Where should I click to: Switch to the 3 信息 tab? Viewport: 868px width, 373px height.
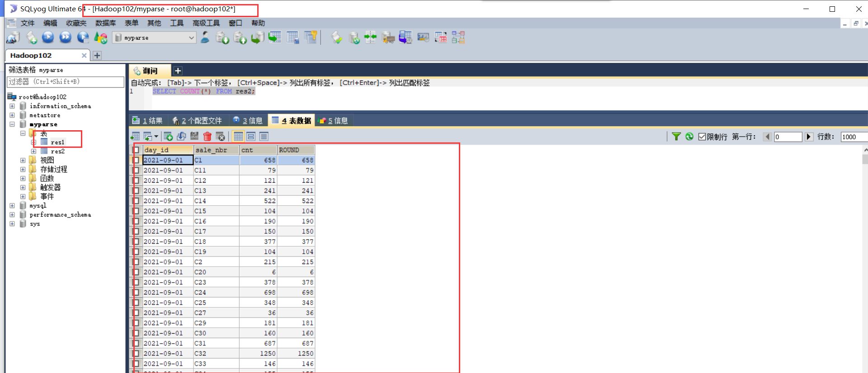pyautogui.click(x=248, y=121)
